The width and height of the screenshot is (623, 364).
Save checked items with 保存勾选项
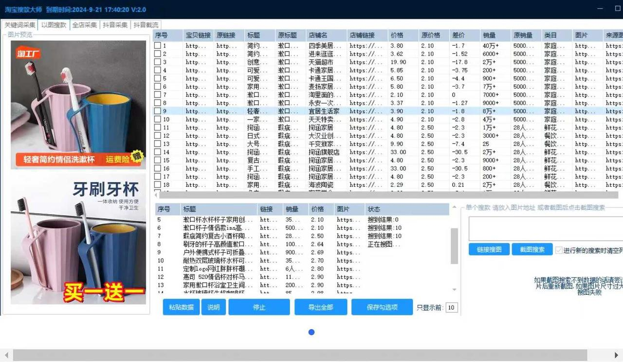click(x=382, y=307)
